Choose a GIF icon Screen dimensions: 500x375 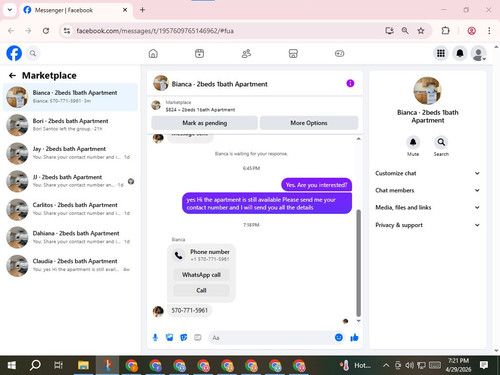[x=198, y=338]
